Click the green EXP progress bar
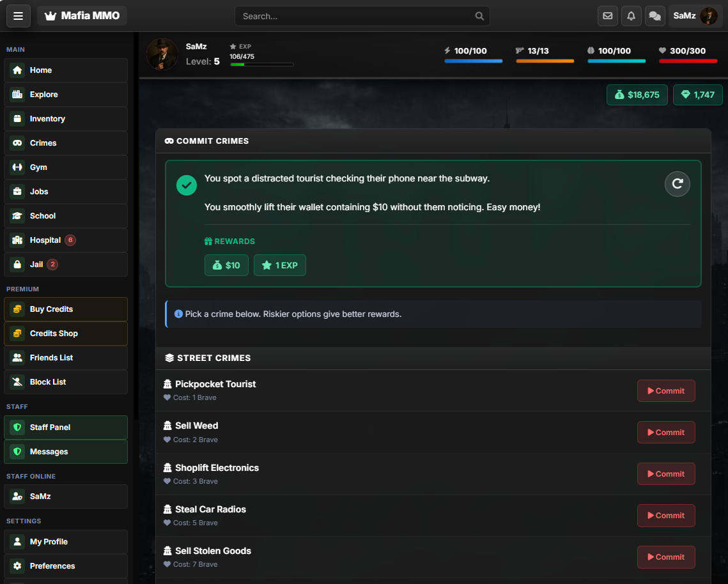Image resolution: width=728 pixels, height=584 pixels. click(x=261, y=65)
